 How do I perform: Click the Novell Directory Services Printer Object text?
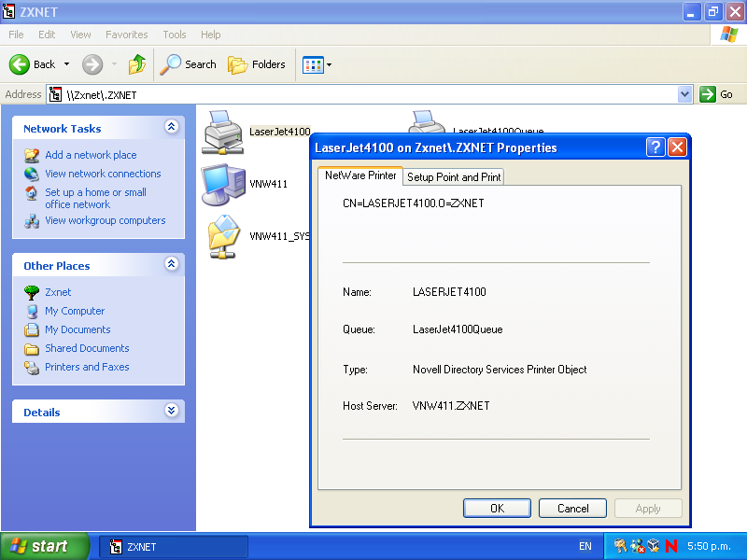pos(500,370)
